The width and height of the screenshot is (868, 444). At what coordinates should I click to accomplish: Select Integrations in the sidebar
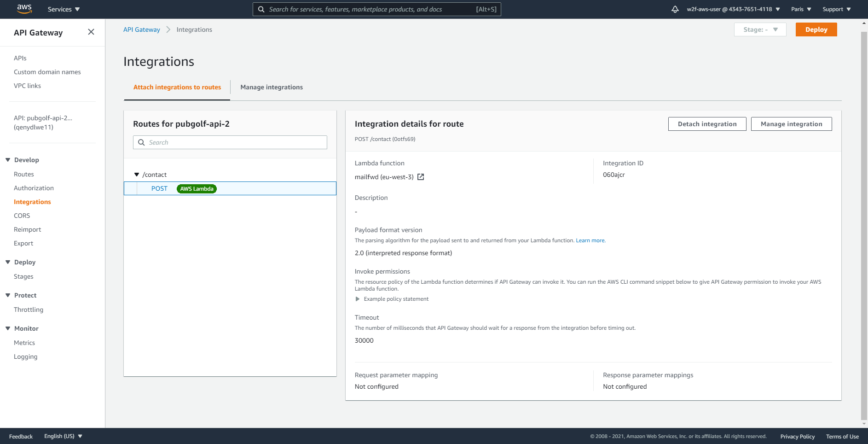(x=32, y=202)
